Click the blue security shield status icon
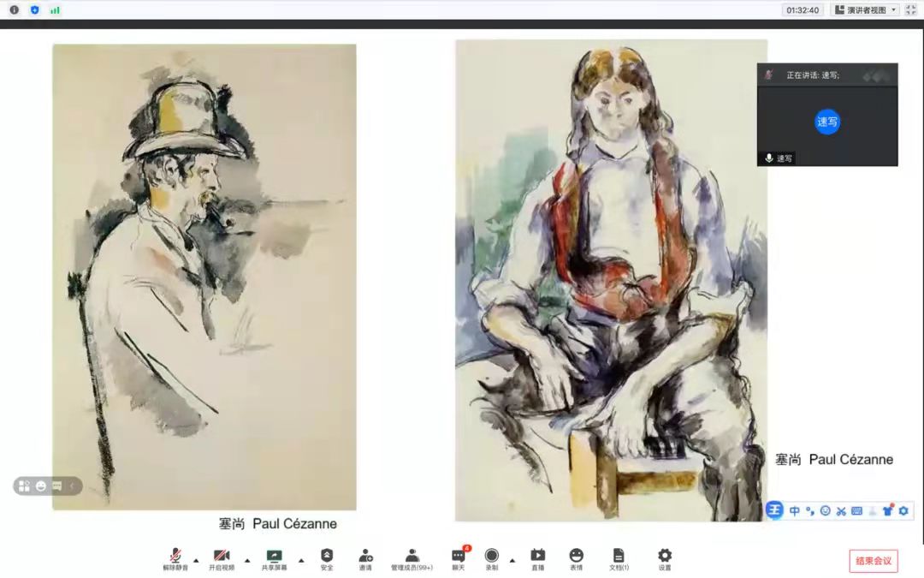Viewport: 924px width, 578px height. 35,10
